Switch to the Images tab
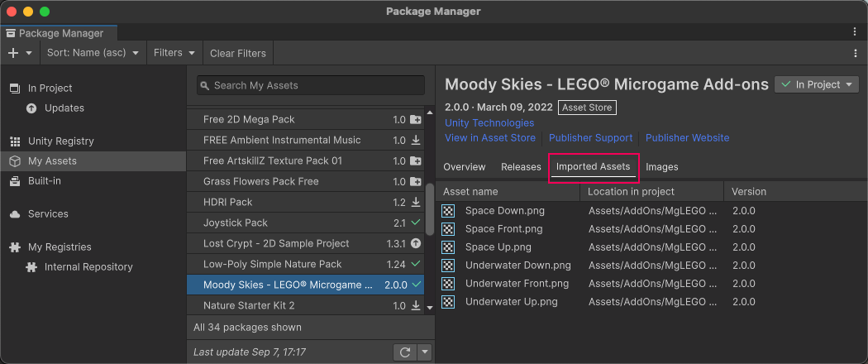 [661, 167]
